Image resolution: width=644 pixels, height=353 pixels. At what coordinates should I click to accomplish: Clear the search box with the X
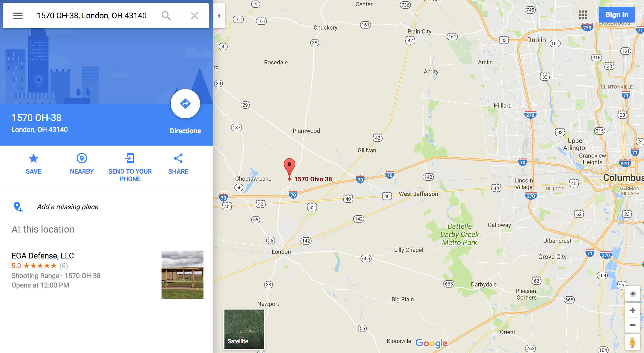[195, 16]
